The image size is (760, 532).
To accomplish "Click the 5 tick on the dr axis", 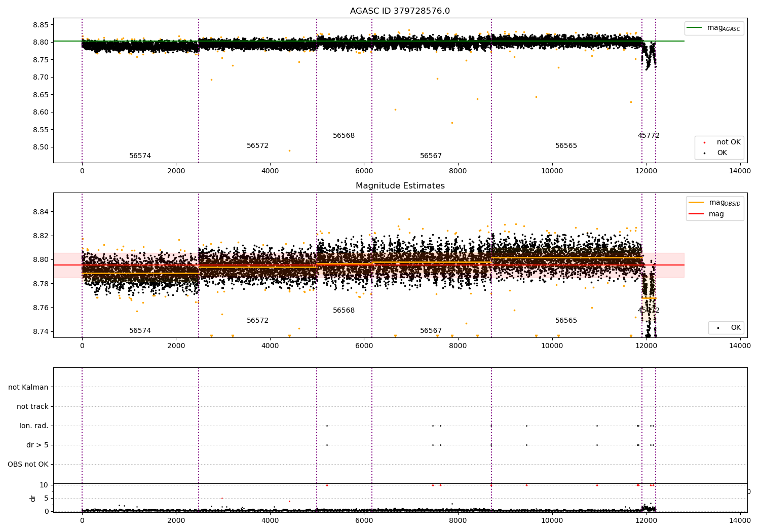I will [46, 498].
